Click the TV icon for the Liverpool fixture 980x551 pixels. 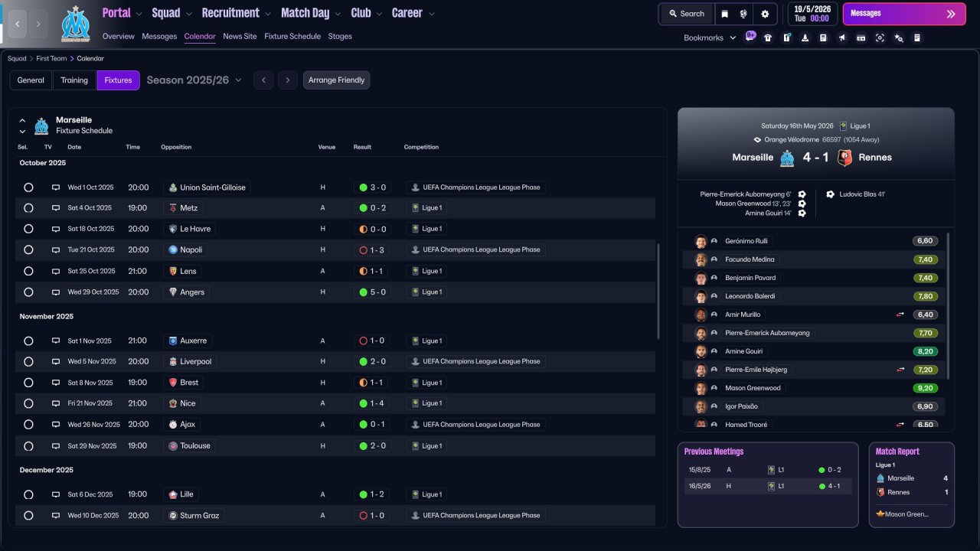click(x=56, y=362)
